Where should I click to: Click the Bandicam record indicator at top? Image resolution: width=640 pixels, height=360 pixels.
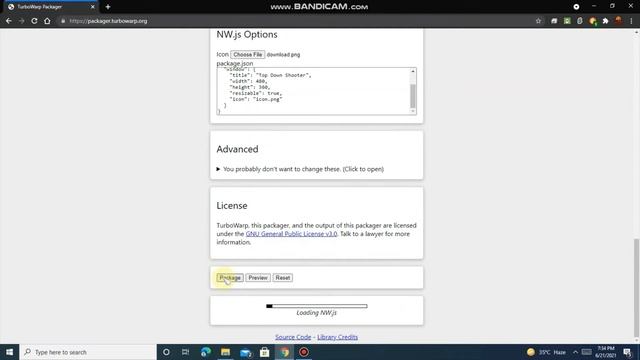576,7
